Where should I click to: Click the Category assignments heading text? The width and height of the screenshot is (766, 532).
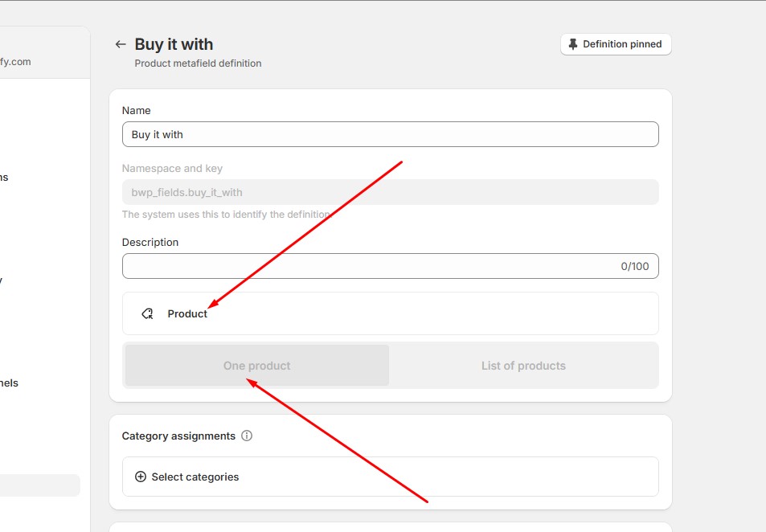(178, 436)
